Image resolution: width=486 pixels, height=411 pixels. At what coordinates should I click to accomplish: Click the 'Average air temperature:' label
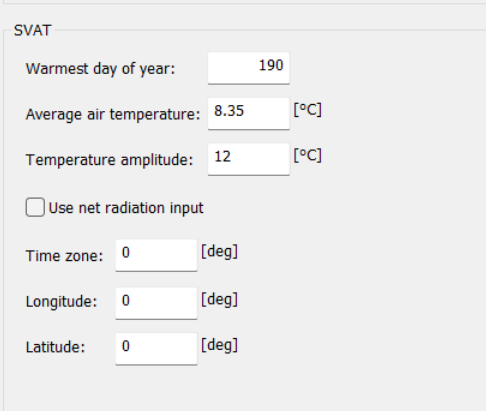click(113, 114)
